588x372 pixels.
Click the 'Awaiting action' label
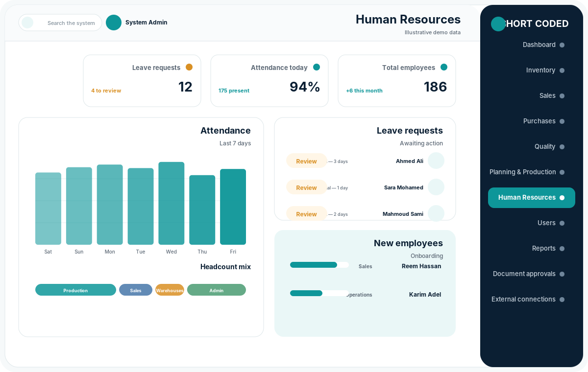pos(421,143)
